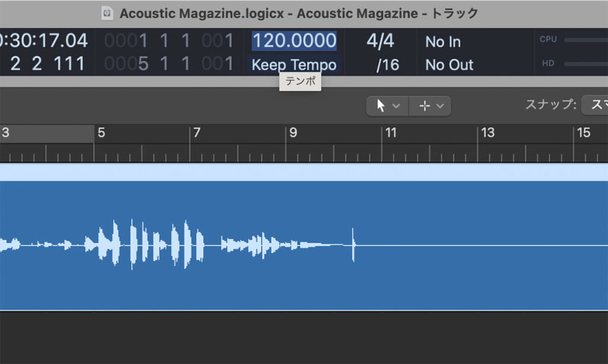Image resolution: width=608 pixels, height=364 pixels.
Task: Click the HD load meter
Action: (585, 64)
